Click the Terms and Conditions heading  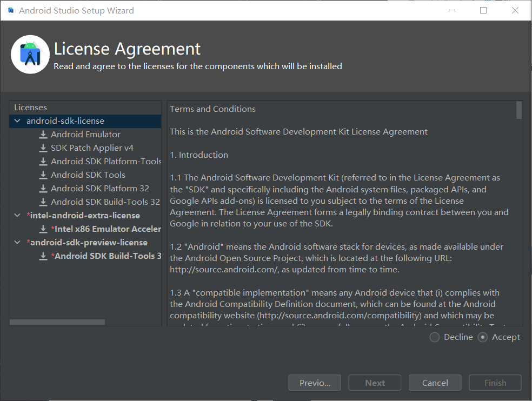pos(212,109)
